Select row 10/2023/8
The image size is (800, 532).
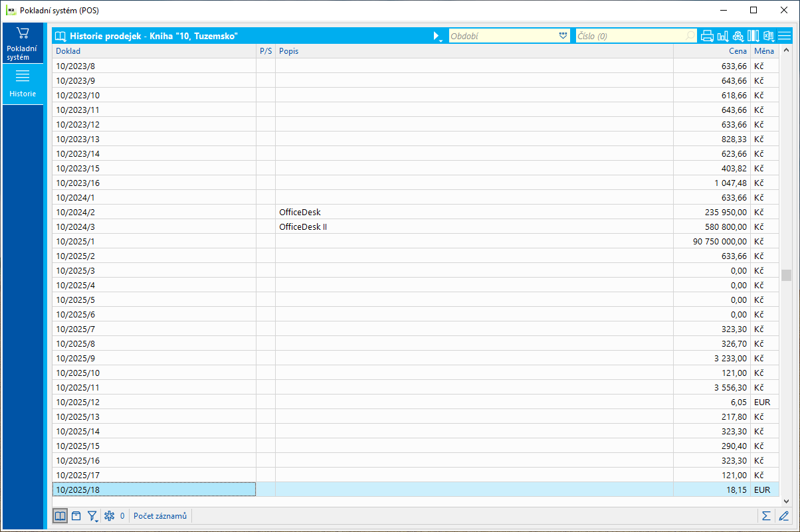[x=415, y=66]
